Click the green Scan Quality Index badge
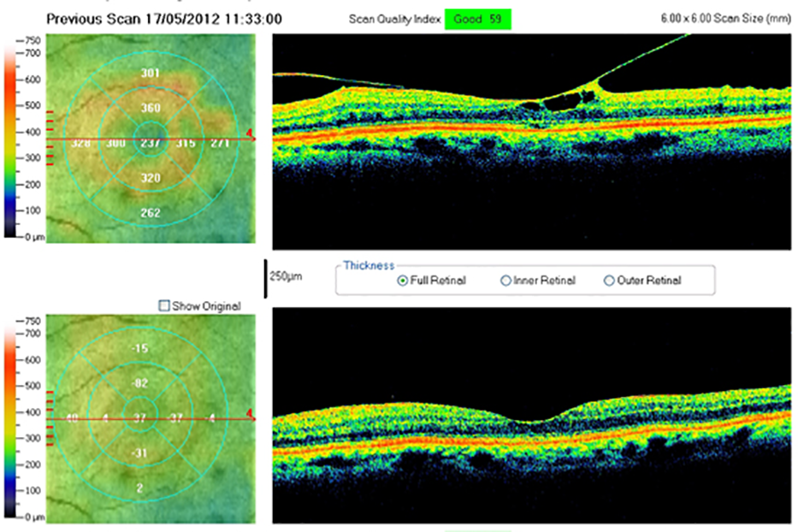The image size is (798, 532). (477, 18)
